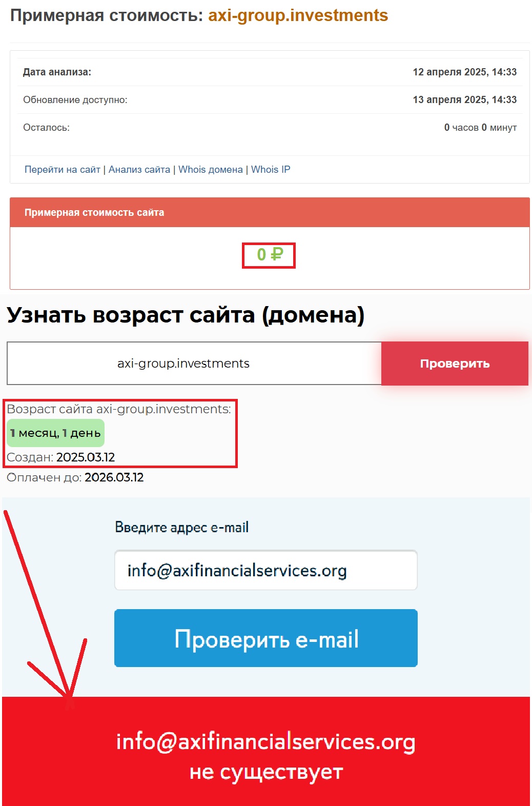Follow the Whois домена link
The height and width of the screenshot is (806, 532).
click(211, 170)
